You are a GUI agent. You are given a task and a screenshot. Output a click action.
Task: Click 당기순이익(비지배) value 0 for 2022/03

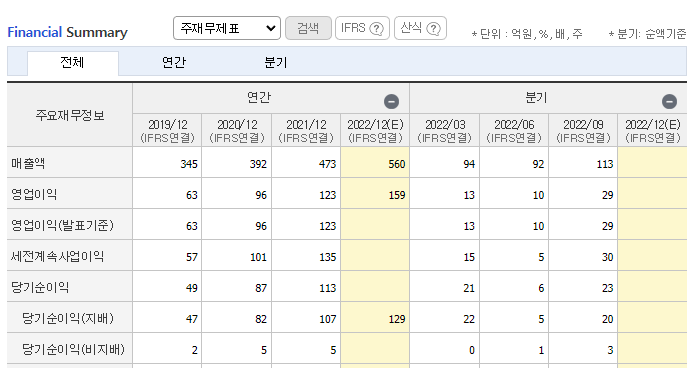(472, 350)
